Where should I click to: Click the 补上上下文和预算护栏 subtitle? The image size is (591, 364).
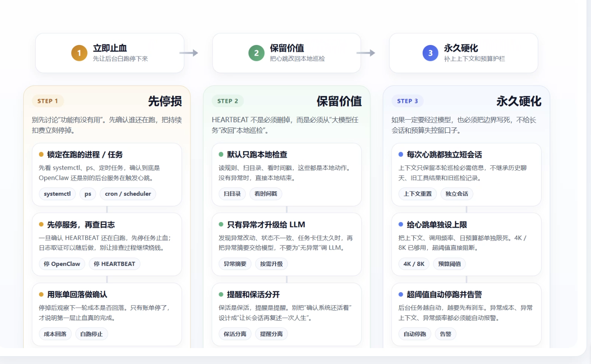(x=475, y=59)
